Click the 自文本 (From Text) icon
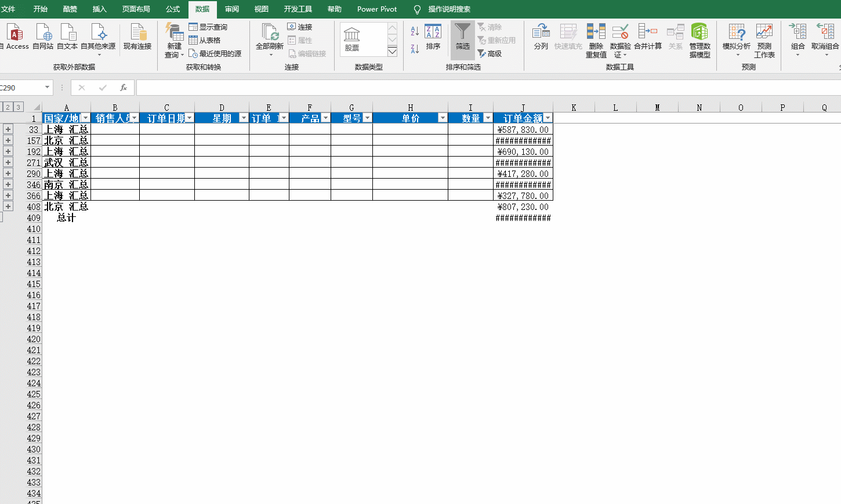Screen dimensions: 841x504 click(x=67, y=36)
